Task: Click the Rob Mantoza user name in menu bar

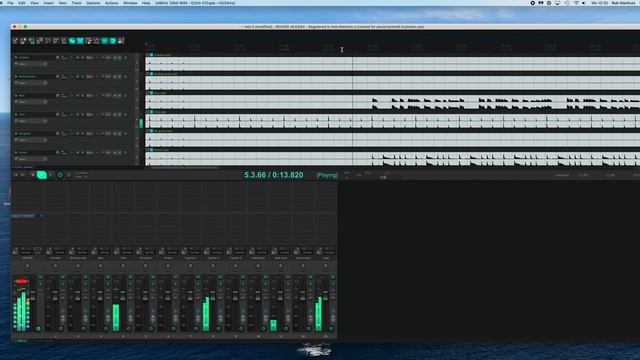Action: coord(623,3)
